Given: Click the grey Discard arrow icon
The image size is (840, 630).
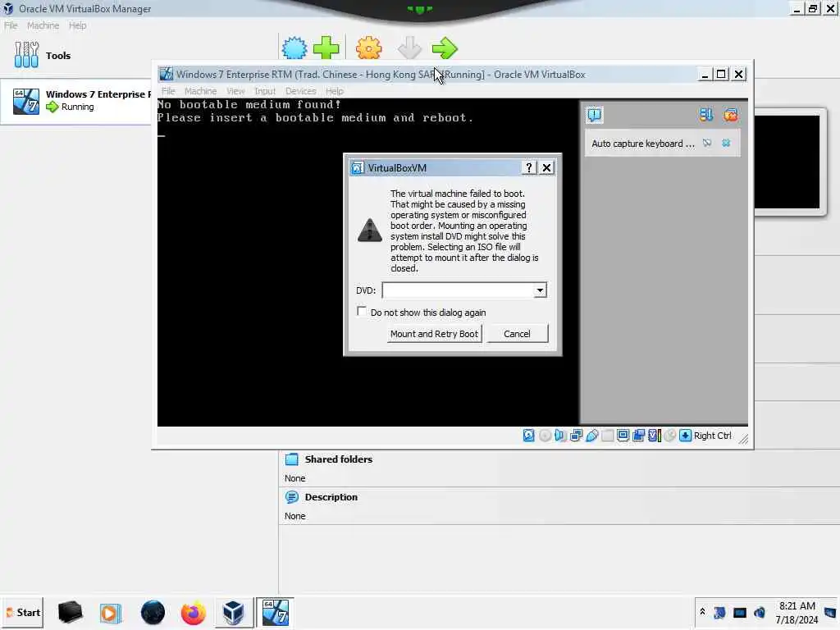Looking at the screenshot, I should click(409, 48).
